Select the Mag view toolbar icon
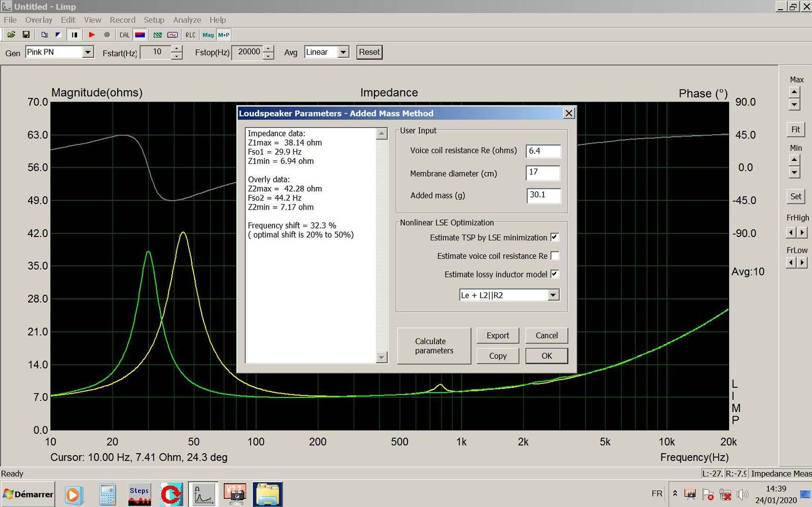 tap(208, 35)
